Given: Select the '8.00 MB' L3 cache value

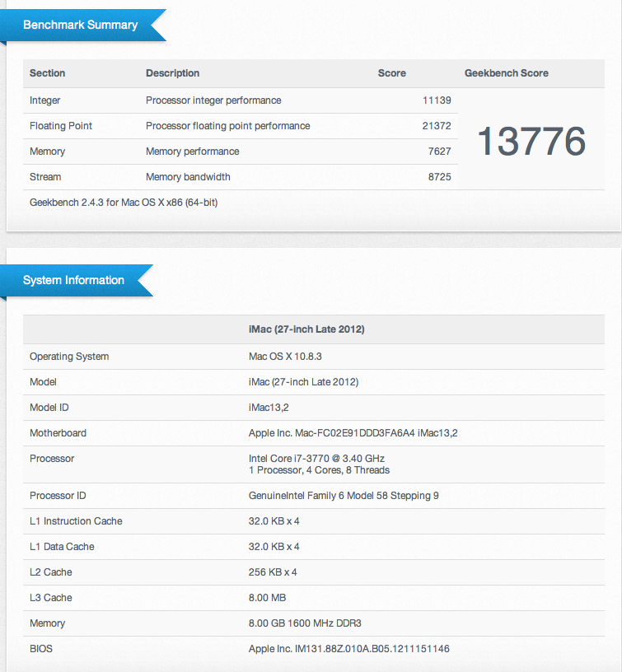Looking at the screenshot, I should (267, 598).
